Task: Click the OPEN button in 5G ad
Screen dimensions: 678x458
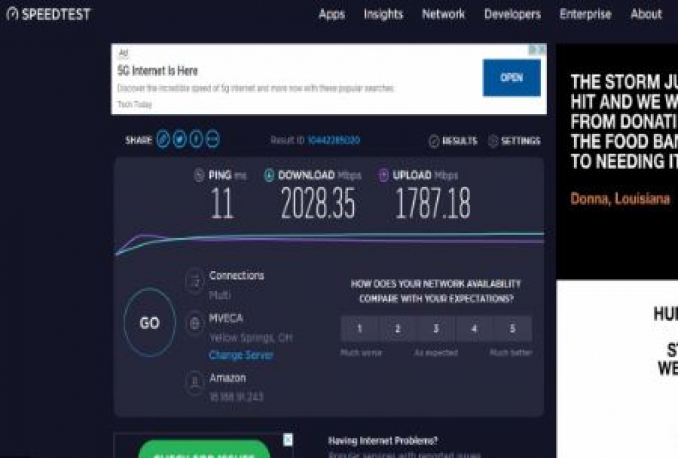Action: [x=511, y=78]
